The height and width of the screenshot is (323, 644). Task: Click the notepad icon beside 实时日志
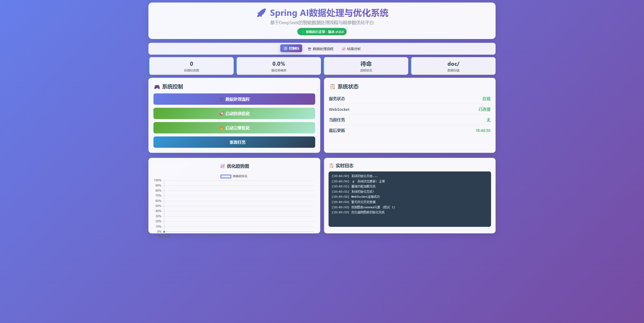[x=331, y=166]
